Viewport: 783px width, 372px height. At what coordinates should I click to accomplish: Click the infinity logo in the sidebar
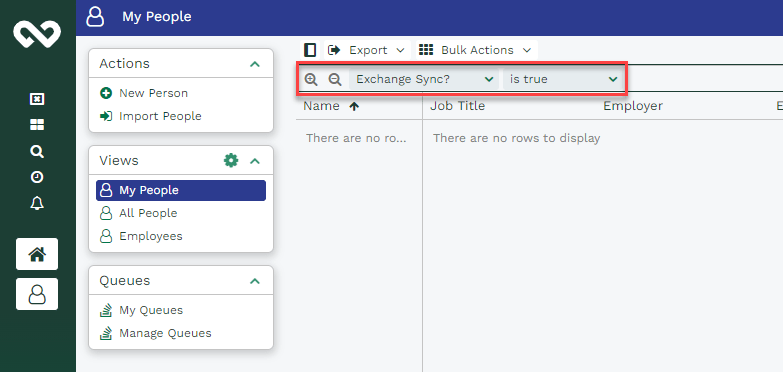(x=37, y=34)
